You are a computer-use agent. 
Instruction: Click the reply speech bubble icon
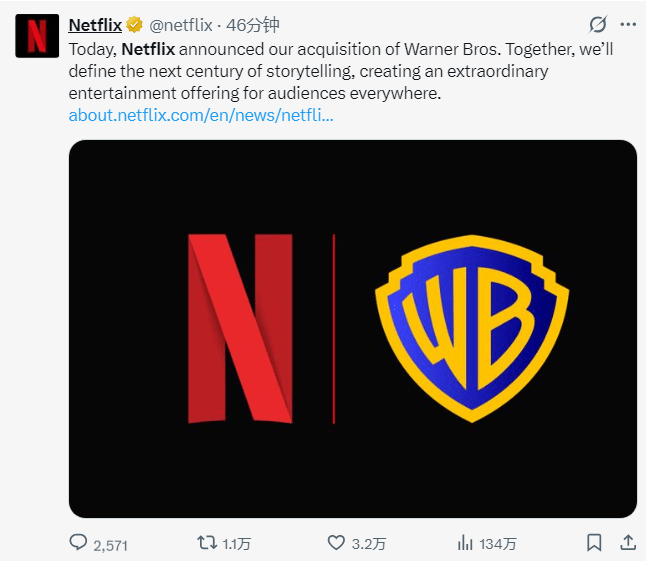pyautogui.click(x=79, y=543)
